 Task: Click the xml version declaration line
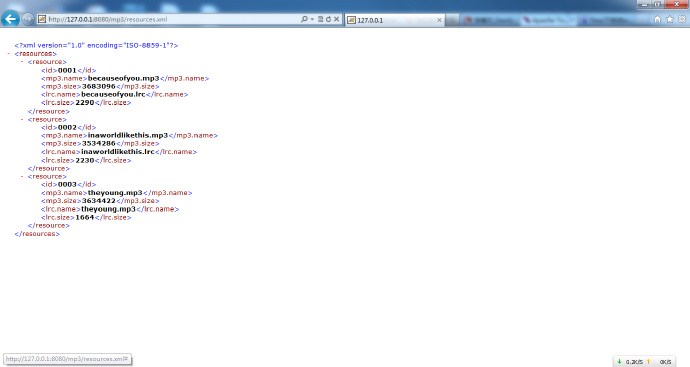[x=96, y=45]
